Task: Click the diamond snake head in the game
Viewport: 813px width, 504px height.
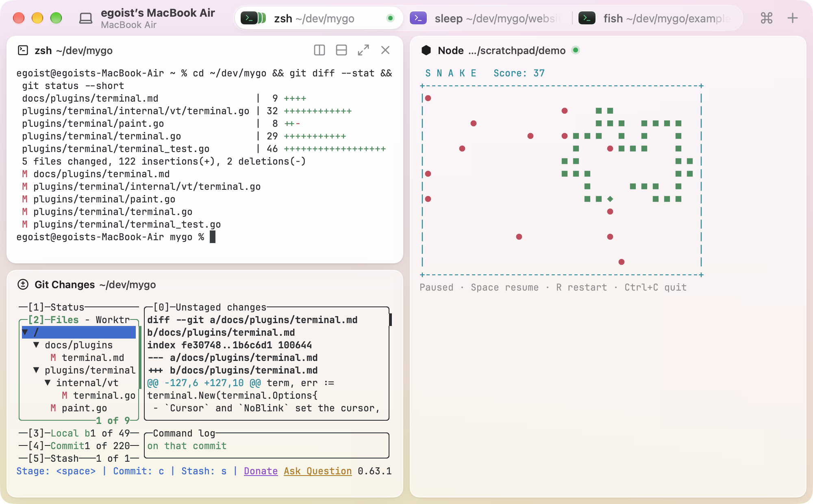Action: (610, 199)
